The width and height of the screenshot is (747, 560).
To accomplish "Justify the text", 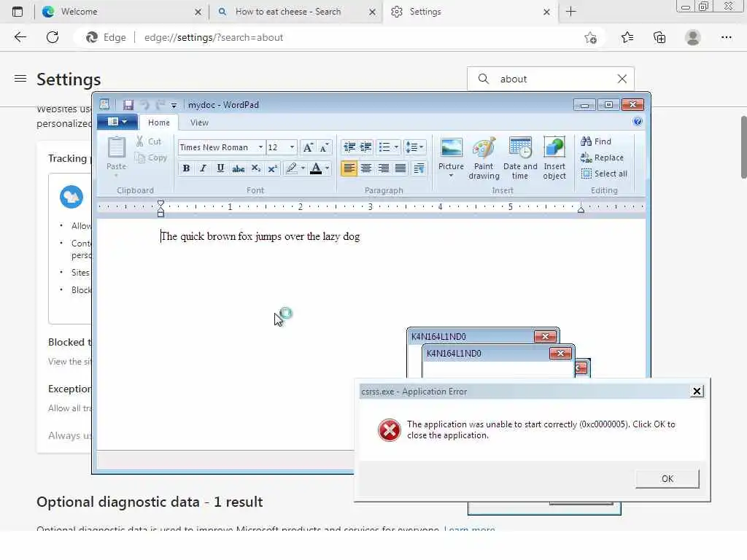I will click(400, 168).
